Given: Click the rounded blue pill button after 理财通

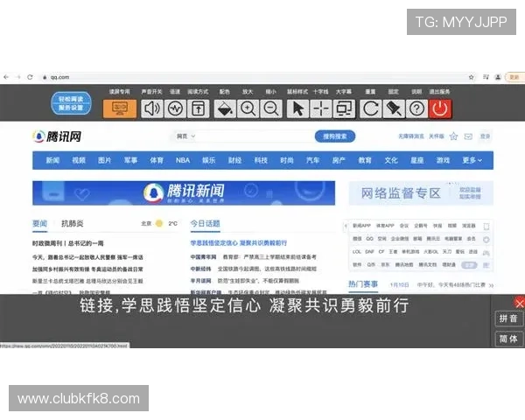Looking at the screenshot, I should pos(469,265).
